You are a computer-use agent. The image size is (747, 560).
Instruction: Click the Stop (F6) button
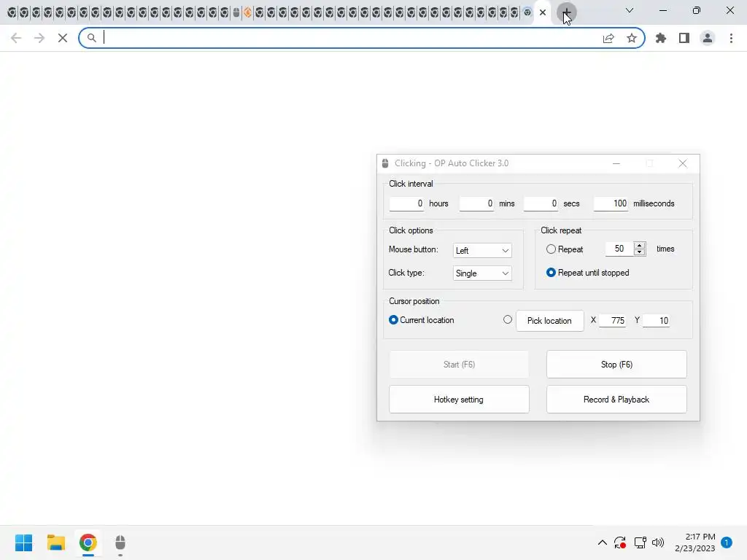click(x=616, y=365)
